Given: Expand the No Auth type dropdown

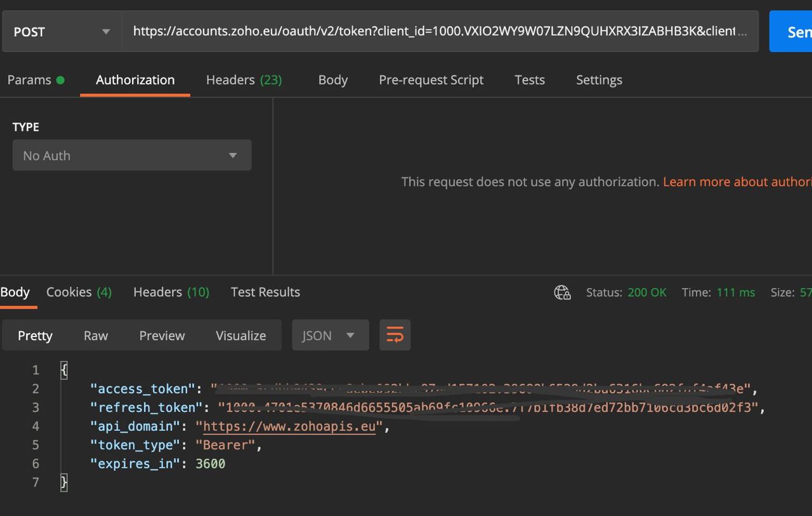Looking at the screenshot, I should click(132, 155).
